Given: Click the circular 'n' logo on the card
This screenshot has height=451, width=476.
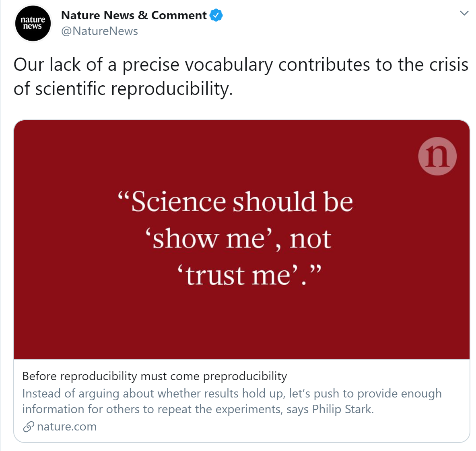Looking at the screenshot, I should tap(437, 156).
